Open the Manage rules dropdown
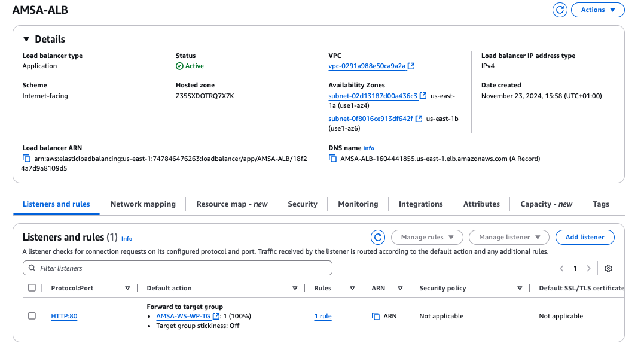This screenshot has height=358, width=644. click(427, 237)
